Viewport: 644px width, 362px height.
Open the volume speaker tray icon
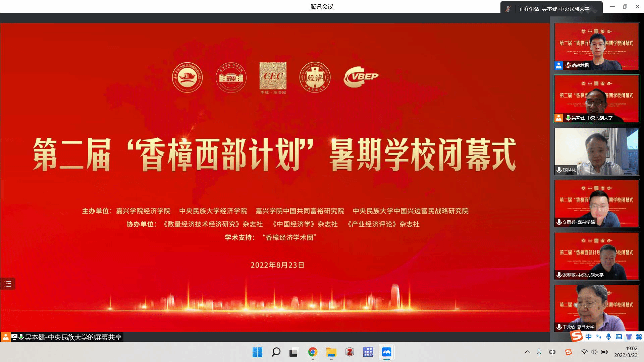[x=594, y=352]
